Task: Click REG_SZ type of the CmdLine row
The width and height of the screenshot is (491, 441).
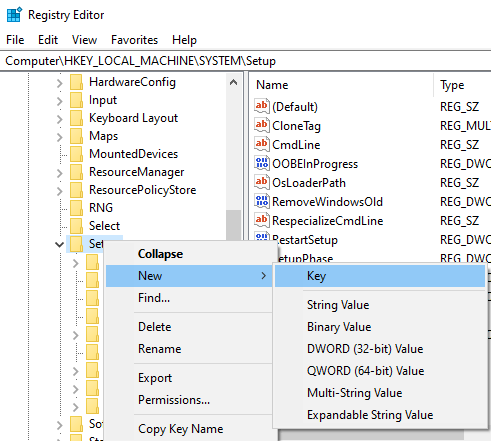Action: [x=459, y=145]
